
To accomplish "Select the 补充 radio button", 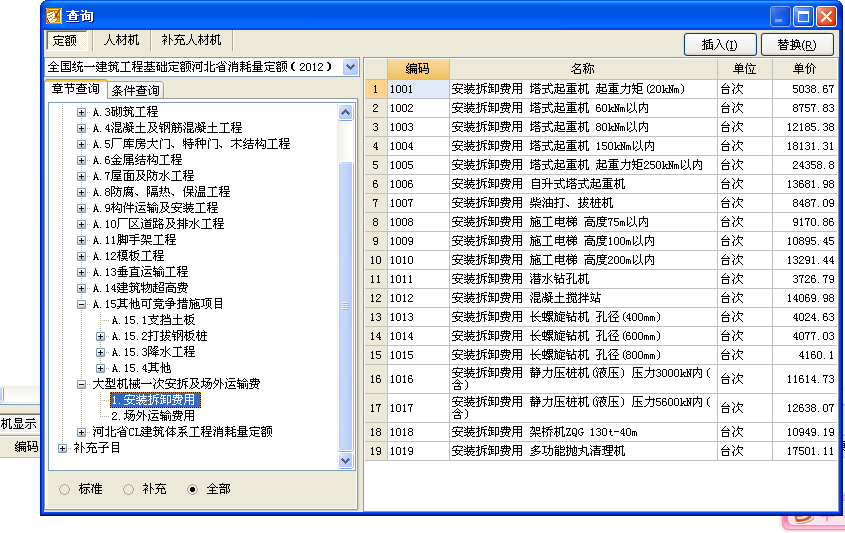I will [x=128, y=489].
